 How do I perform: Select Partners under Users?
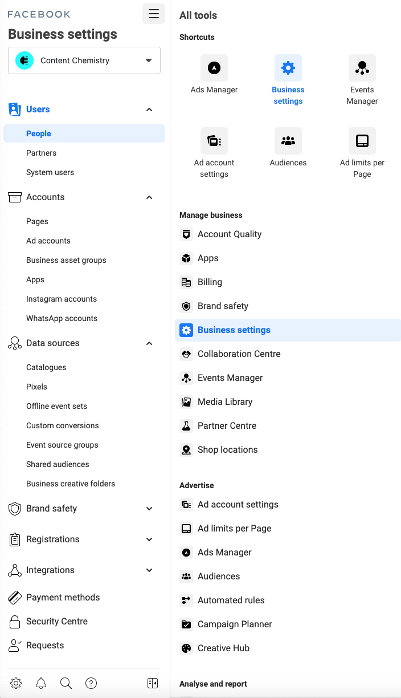pos(41,153)
